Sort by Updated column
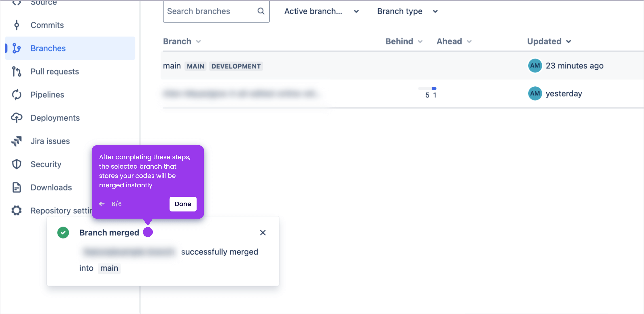 point(549,41)
